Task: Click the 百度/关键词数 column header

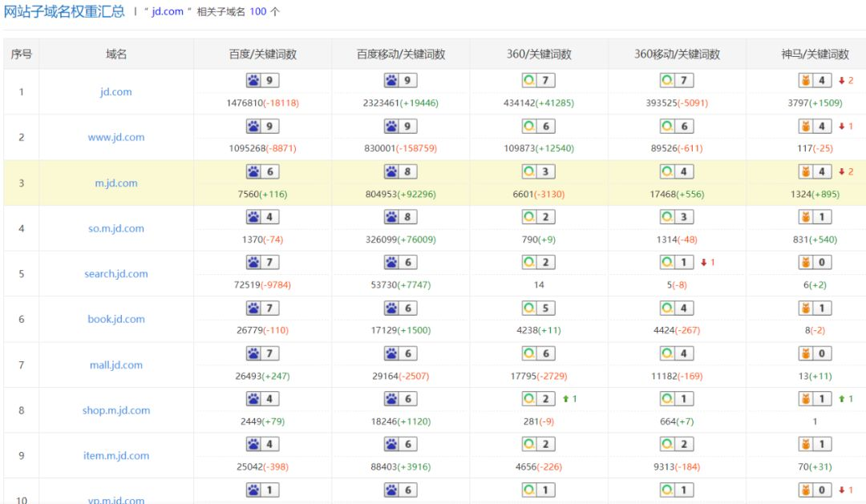Action: [263, 54]
